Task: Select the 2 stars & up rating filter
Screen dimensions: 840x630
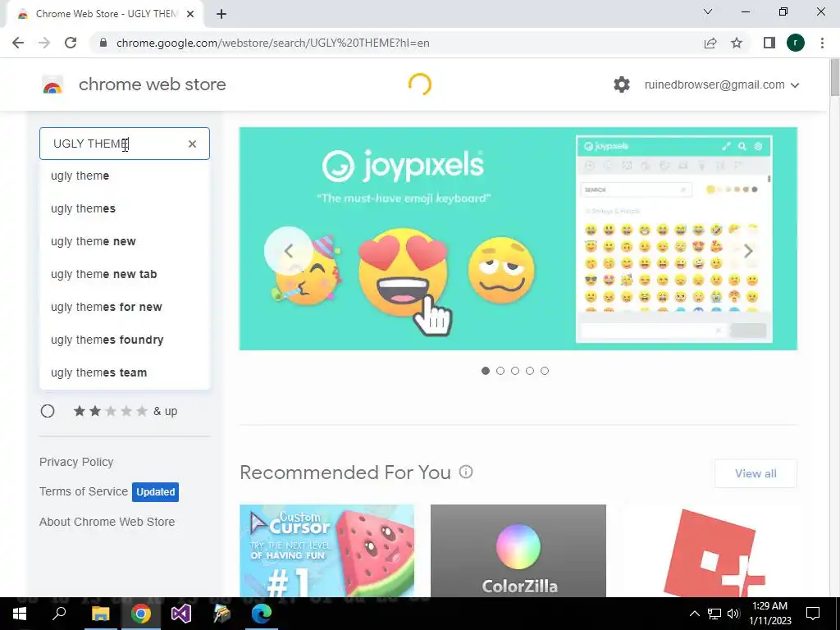Action: point(48,411)
